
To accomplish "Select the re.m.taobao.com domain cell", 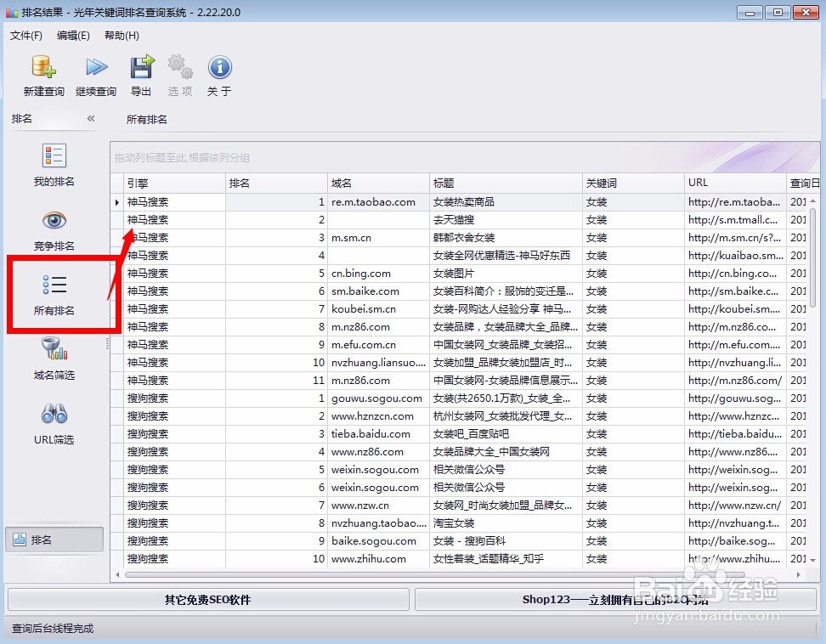I will (378, 202).
